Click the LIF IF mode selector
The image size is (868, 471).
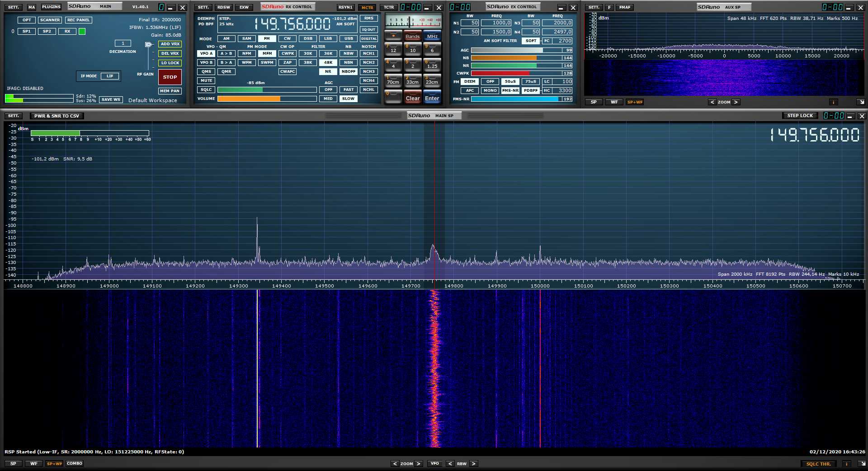pyautogui.click(x=110, y=76)
